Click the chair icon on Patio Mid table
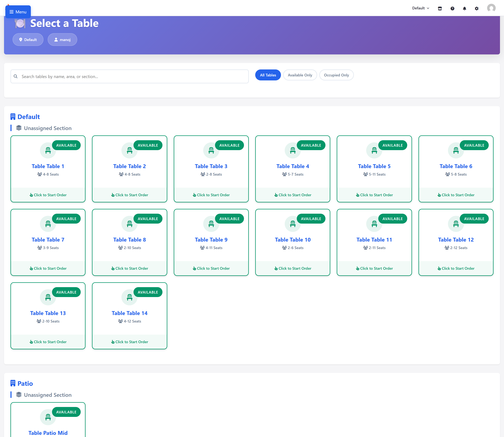Viewport: 504px width, 437px height. coord(48,417)
